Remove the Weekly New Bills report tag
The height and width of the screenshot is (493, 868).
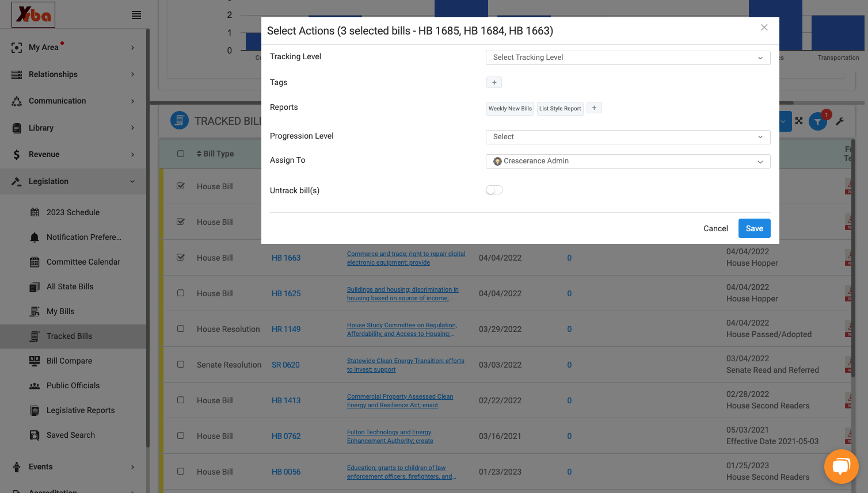(510, 108)
